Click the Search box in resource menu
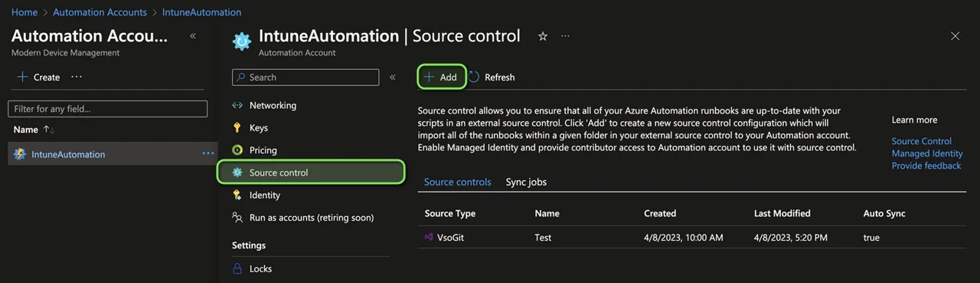980x283 pixels. coord(305,77)
